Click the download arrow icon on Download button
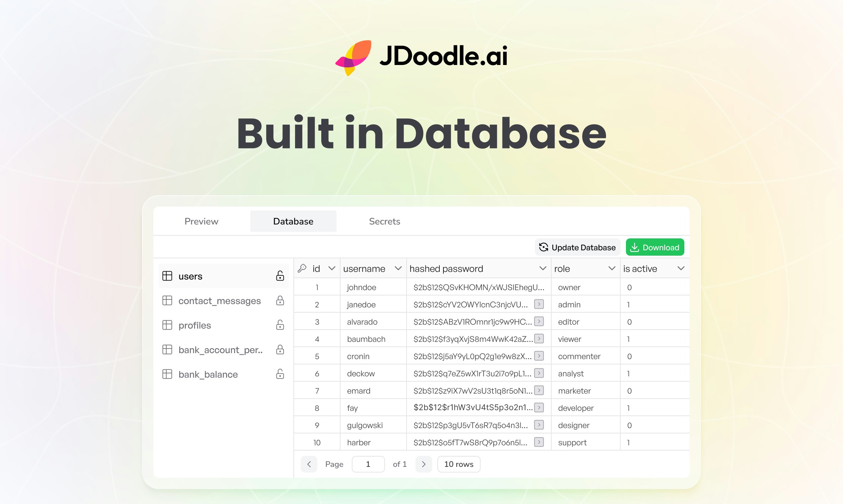The image size is (843, 504). 635,247
